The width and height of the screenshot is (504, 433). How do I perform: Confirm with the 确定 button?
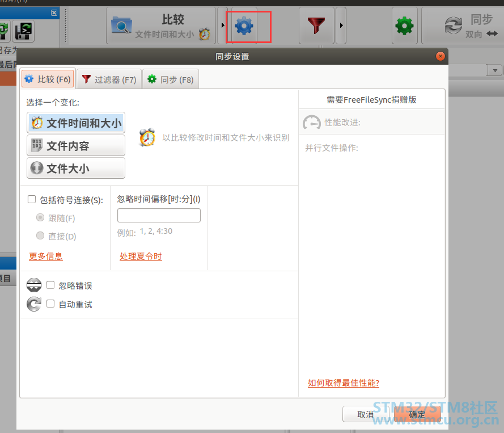(x=417, y=414)
